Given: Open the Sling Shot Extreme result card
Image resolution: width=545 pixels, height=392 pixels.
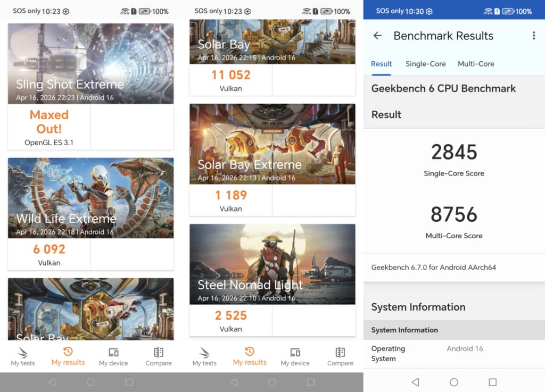Looking at the screenshot, I should click(90, 63).
